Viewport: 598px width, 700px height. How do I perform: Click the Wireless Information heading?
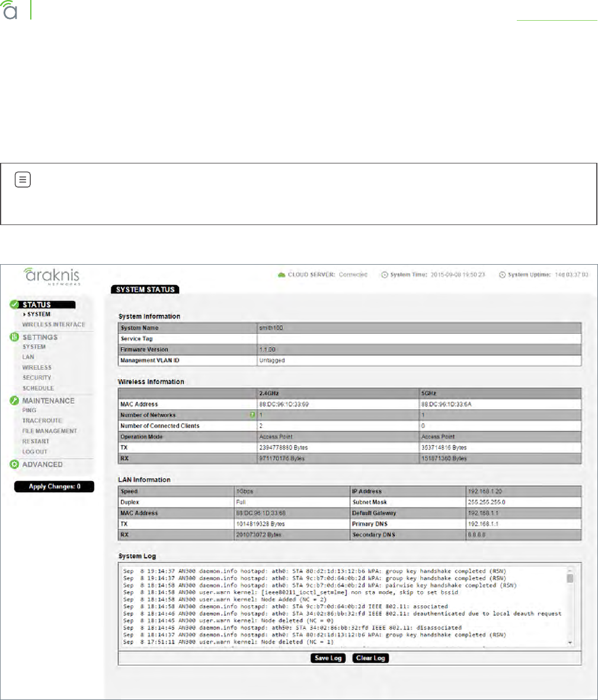[x=151, y=382]
